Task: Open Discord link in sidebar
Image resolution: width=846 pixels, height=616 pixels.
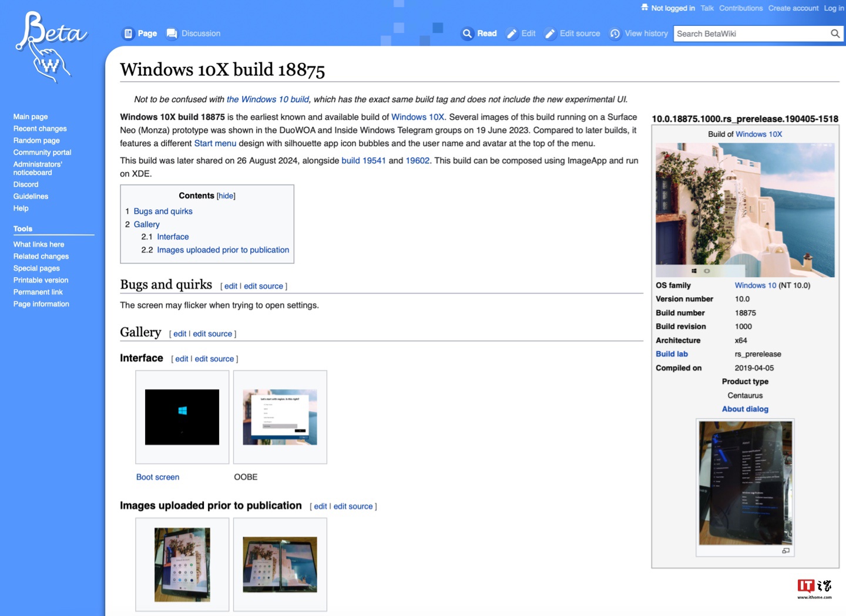Action: [26, 184]
